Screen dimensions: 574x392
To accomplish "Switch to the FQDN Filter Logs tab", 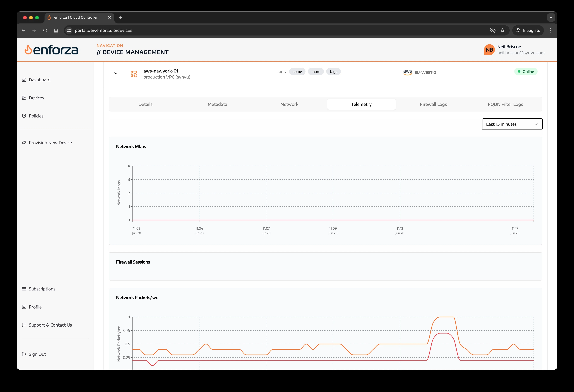I will (505, 104).
